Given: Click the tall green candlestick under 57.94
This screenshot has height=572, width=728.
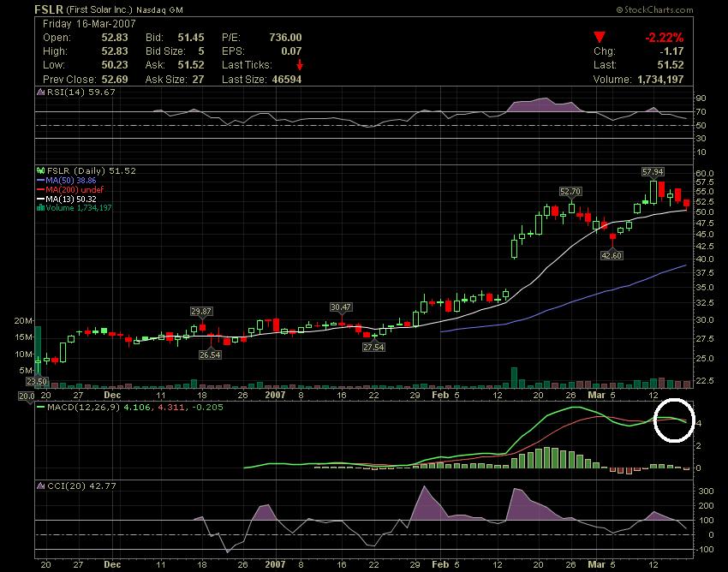Looking at the screenshot, I should (x=653, y=192).
